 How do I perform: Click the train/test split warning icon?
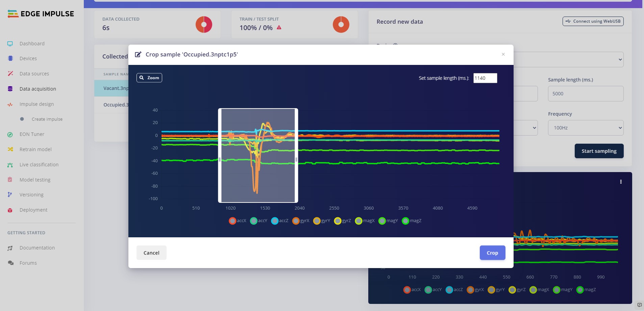[279, 27]
